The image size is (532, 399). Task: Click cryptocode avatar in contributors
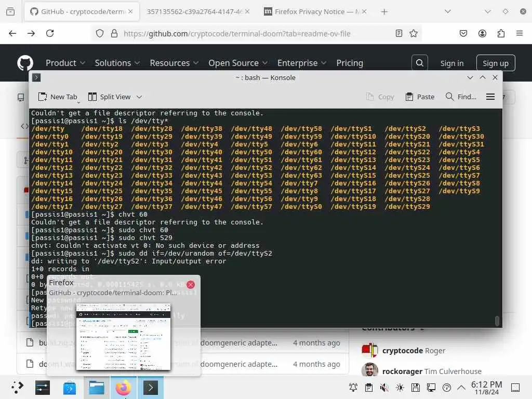pyautogui.click(x=369, y=350)
